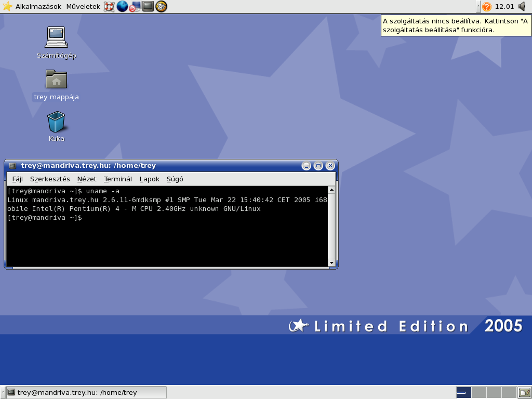Select the Kuka trash bin icon
Image resolution: width=532 pixels, height=399 pixels.
pyautogui.click(x=56, y=126)
